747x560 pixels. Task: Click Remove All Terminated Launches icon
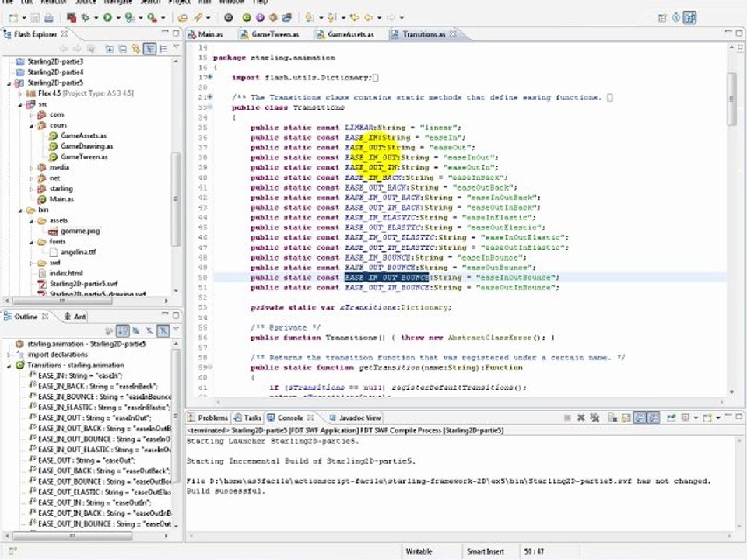[x=594, y=418]
